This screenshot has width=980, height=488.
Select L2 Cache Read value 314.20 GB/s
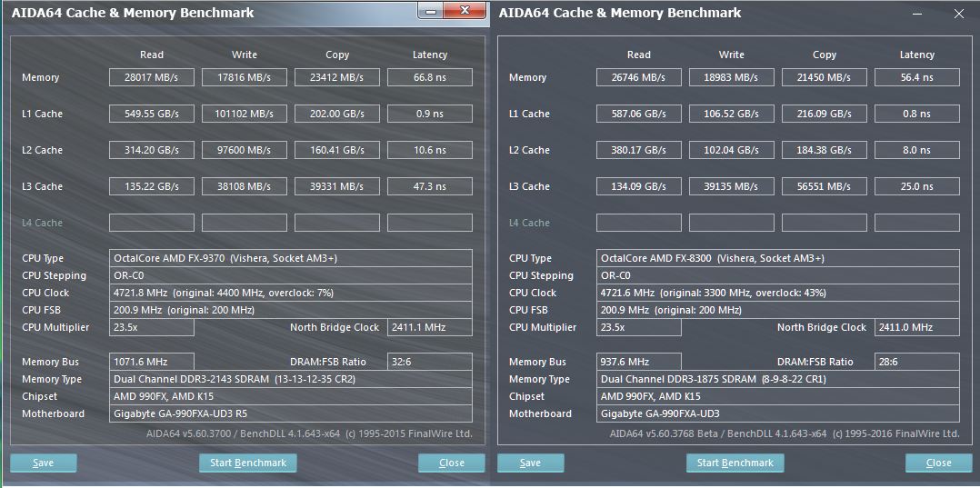coord(152,150)
